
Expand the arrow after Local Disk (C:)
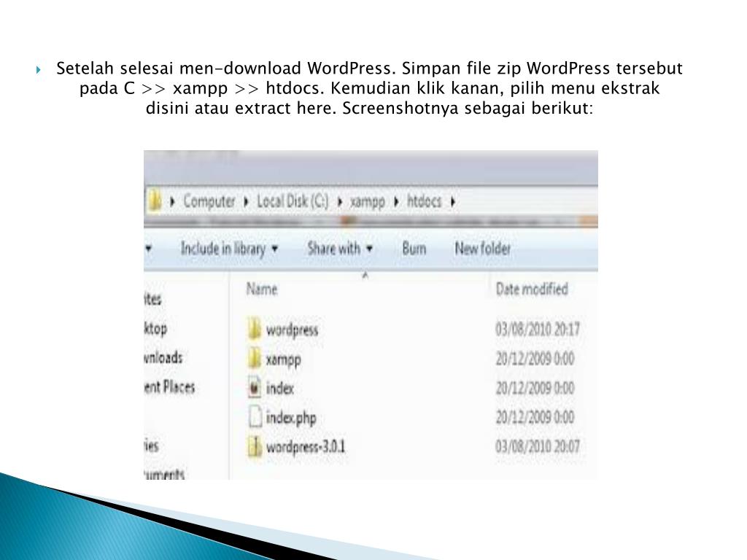click(340, 202)
